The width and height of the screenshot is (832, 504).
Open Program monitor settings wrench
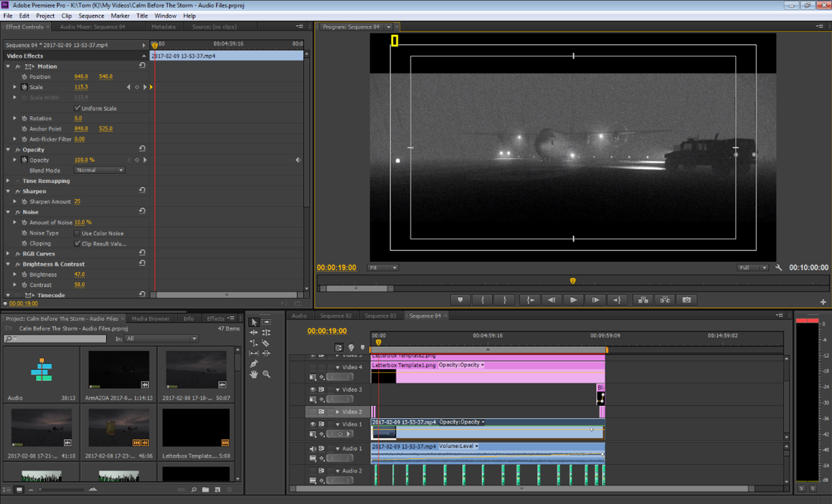click(x=778, y=268)
